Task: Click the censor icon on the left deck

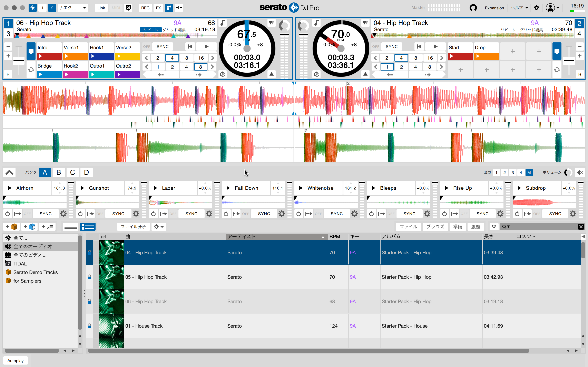Action: point(223,74)
